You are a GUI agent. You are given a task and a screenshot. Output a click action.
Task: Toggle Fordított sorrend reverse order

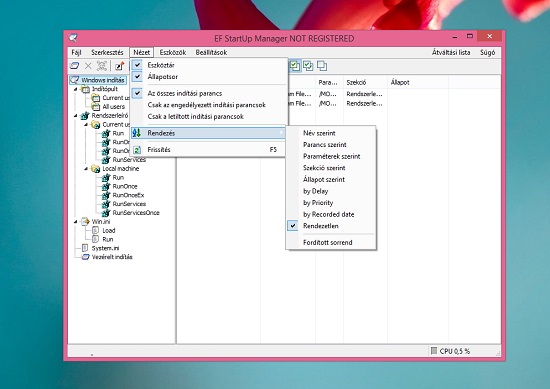click(331, 242)
